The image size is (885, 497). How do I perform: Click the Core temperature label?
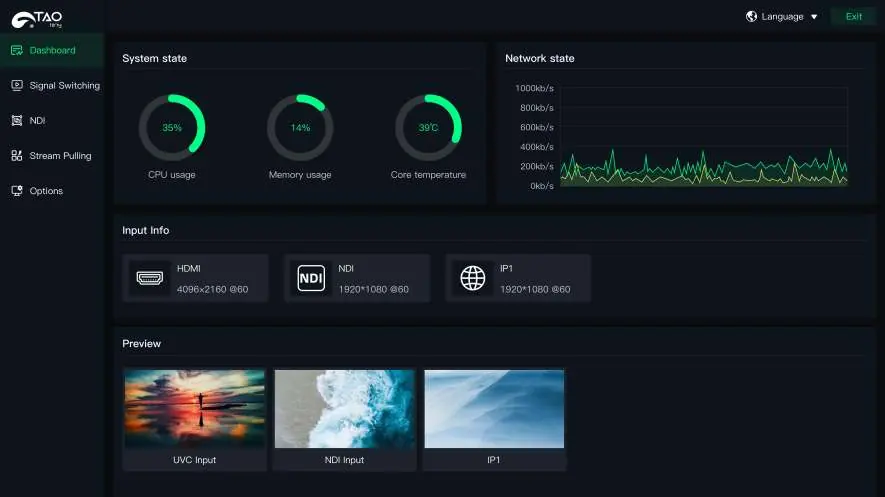pyautogui.click(x=428, y=175)
